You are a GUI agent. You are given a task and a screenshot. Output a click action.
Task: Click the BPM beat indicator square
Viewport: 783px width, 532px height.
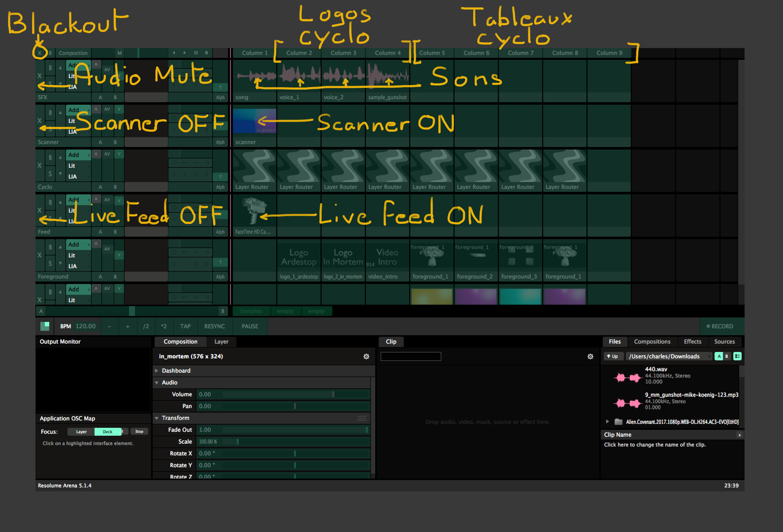[45, 326]
